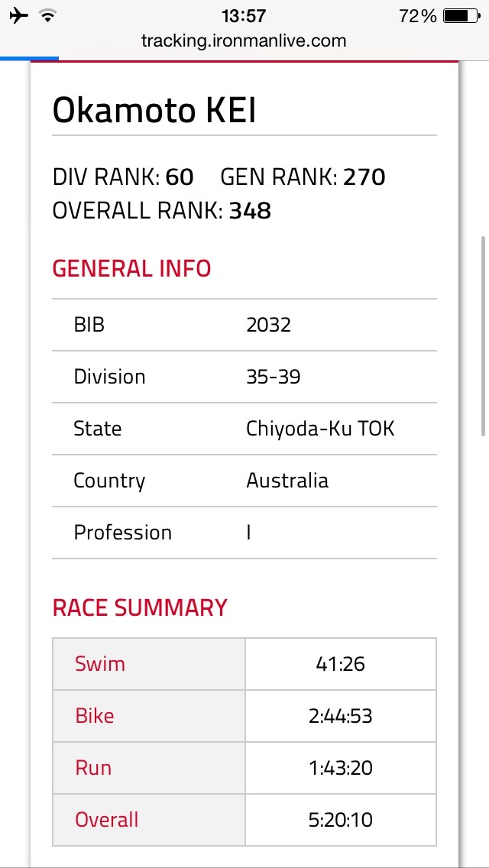Tap the battery icon in status bar

click(x=461, y=16)
